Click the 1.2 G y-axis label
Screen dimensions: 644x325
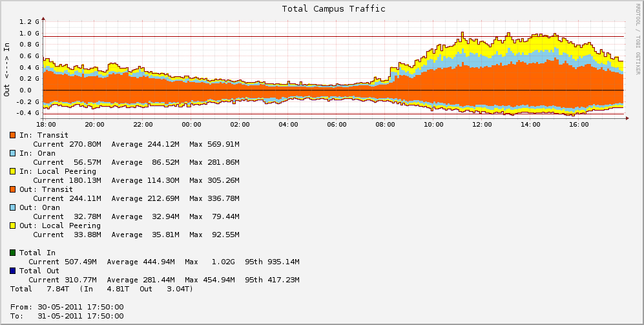coord(29,22)
